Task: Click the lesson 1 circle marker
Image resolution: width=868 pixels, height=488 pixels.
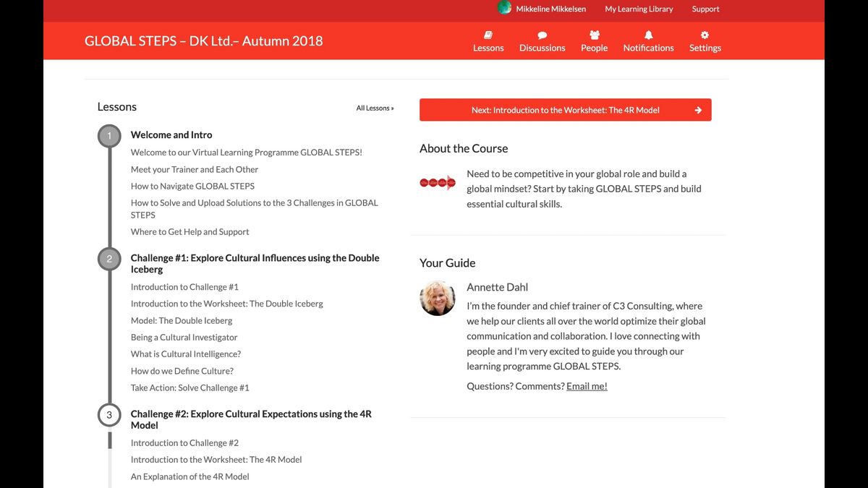Action: click(x=109, y=136)
